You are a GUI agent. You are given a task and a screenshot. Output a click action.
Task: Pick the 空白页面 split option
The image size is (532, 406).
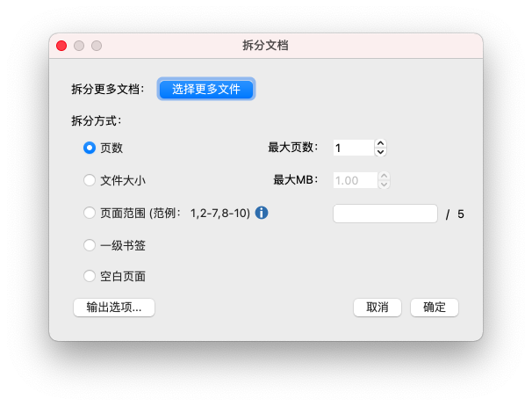point(90,276)
